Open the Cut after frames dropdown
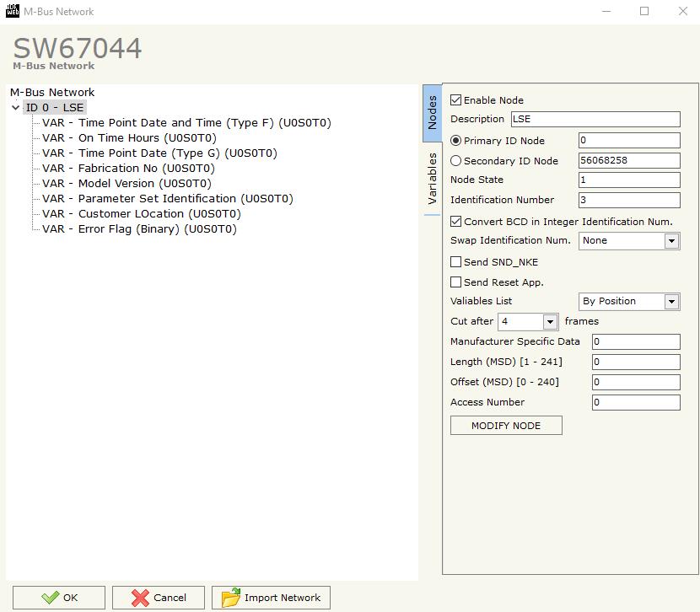Viewport: 700px width, 612px height. click(550, 322)
